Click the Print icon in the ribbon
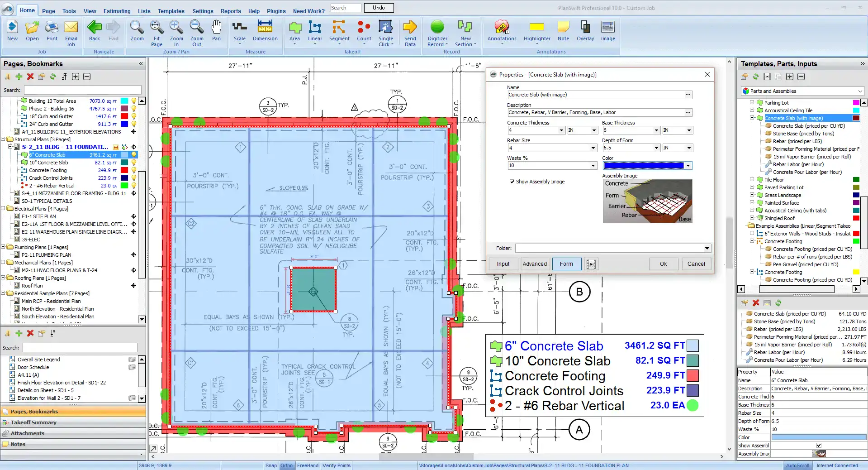This screenshot has height=470, width=868. 52,31
